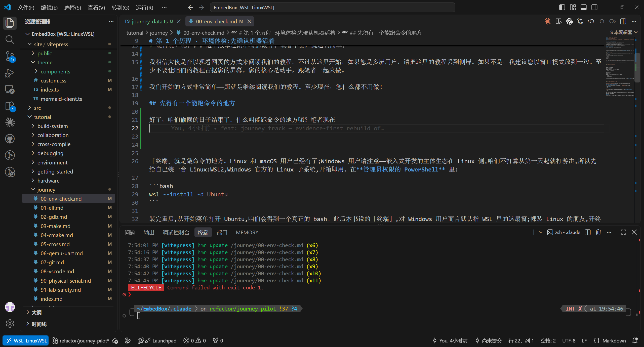Toggle the secondary side bar visibility
The height and width of the screenshot is (347, 644).
coord(594,8)
